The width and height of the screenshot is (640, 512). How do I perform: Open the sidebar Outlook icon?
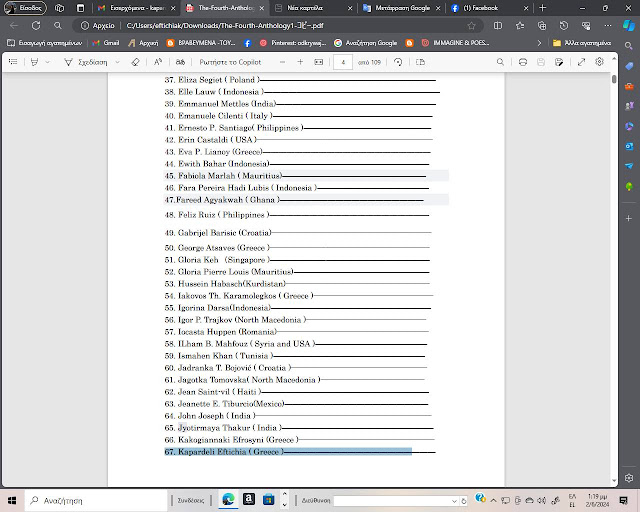pos(629,146)
